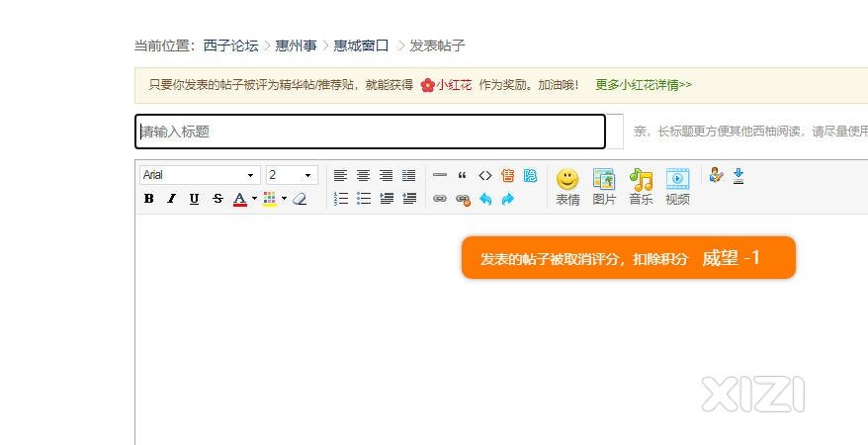Screen dimensions: 868x445
Task: Toggle underline formatting
Action: (195, 198)
